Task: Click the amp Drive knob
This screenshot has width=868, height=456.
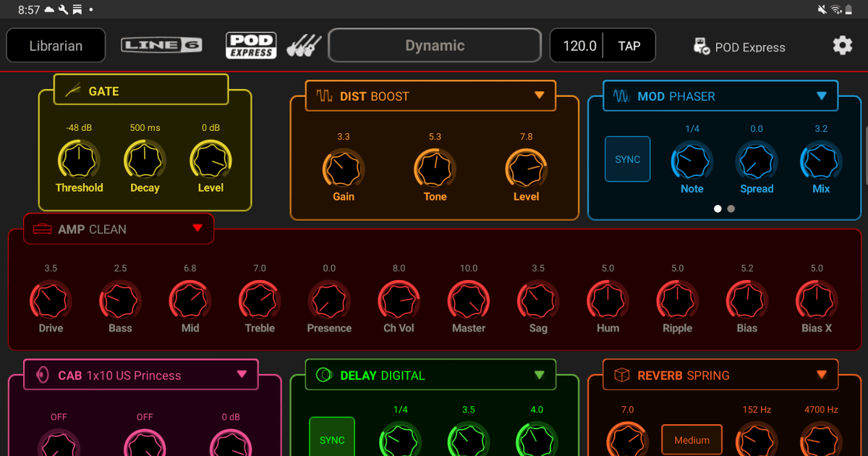Action: [51, 300]
